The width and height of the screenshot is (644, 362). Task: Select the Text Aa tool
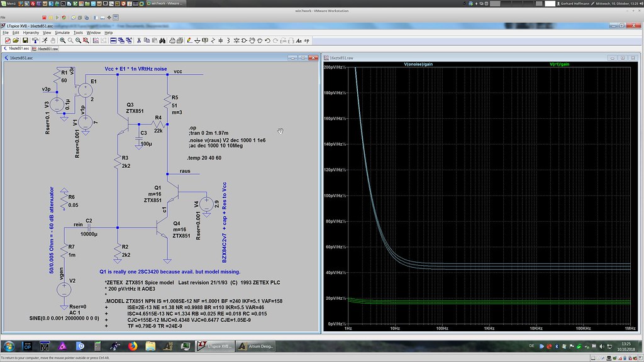pos(298,40)
